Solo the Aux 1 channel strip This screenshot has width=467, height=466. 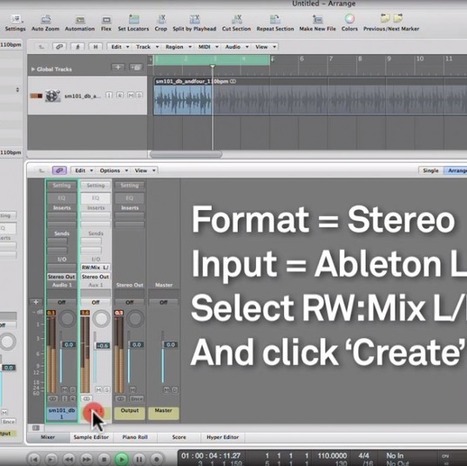[107, 389]
